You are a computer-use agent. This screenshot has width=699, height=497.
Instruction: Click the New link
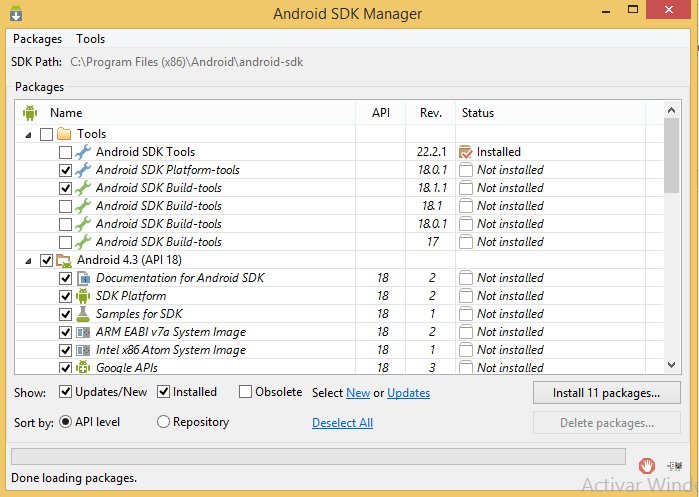tap(358, 393)
